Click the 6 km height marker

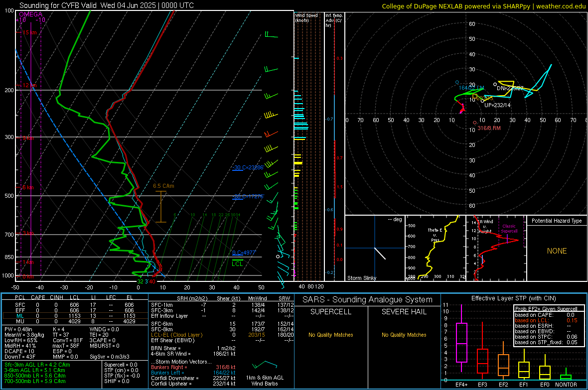pyautogui.click(x=28, y=187)
